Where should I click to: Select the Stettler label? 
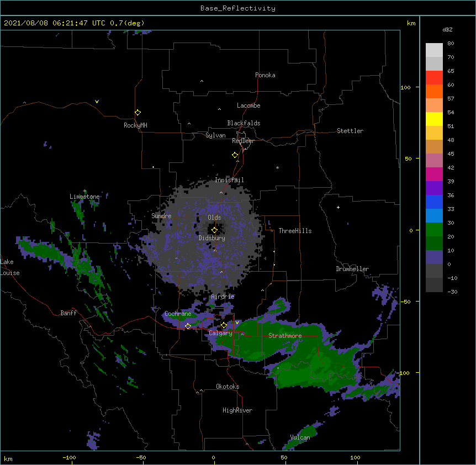[350, 131]
